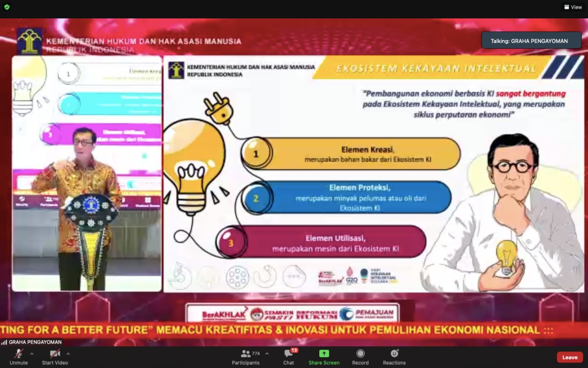Screen dimensions: 588x368
Task: Click the GRAHA PENGAYOMAN name label
Action: tap(35, 342)
